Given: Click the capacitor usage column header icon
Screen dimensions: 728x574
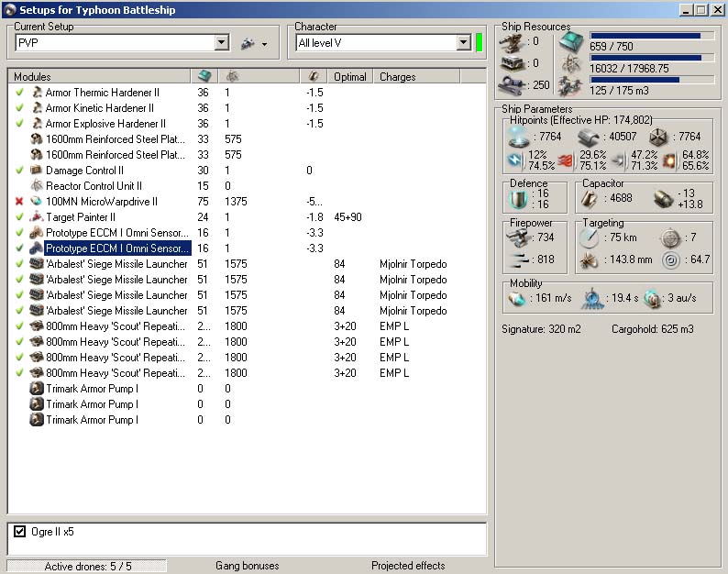Looking at the screenshot, I should click(314, 77).
